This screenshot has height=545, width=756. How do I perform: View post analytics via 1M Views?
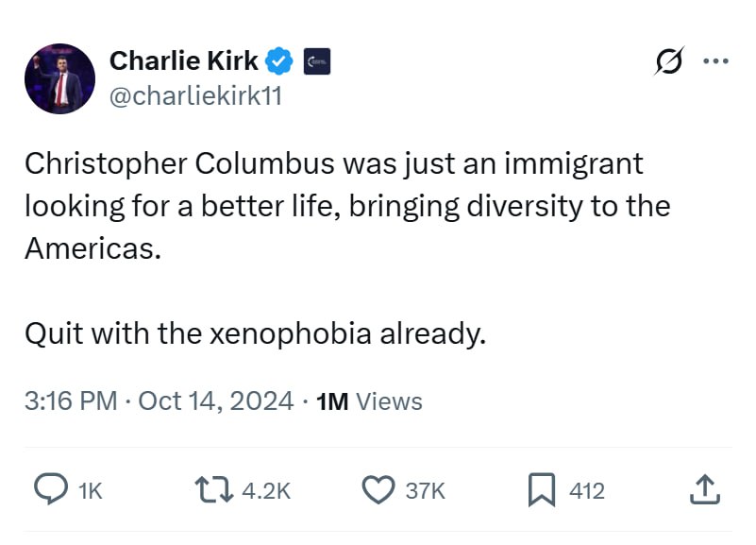pos(370,400)
